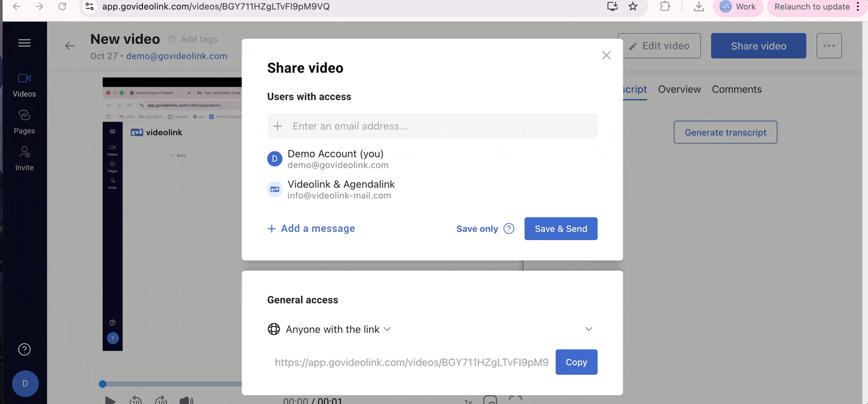Go to Videos in the sidebar
Image resolution: width=868 pixels, height=404 pixels.
[x=24, y=84]
